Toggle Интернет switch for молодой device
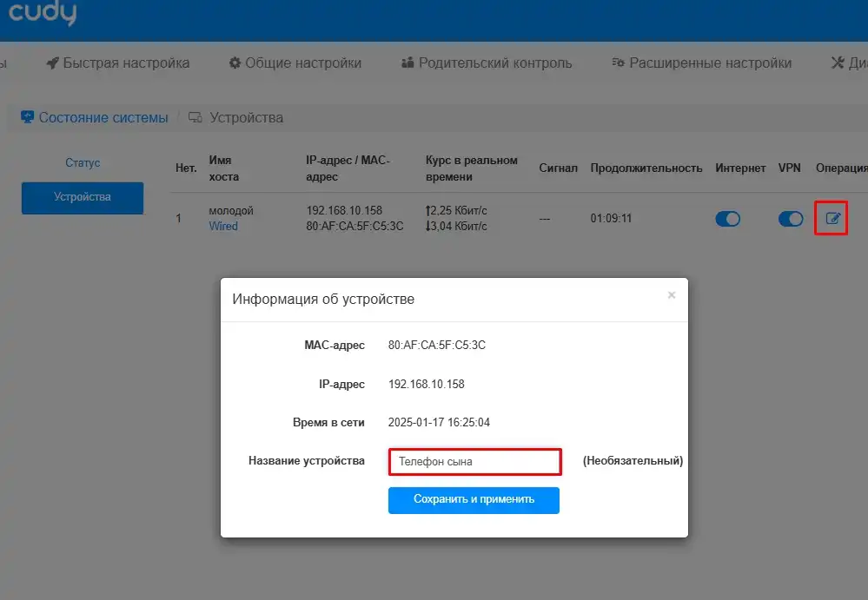Viewport: 868px width, 600px height. coord(727,219)
